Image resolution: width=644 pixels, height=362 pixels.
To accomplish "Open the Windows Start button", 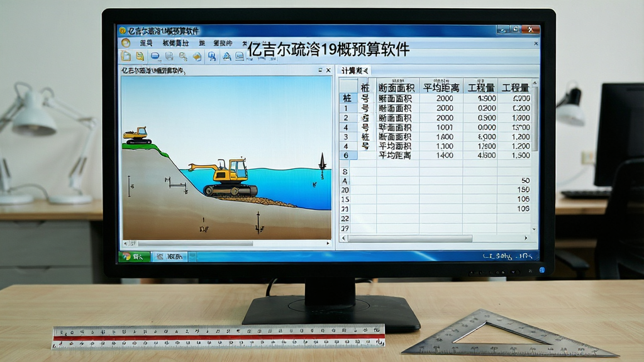I will tap(134, 256).
